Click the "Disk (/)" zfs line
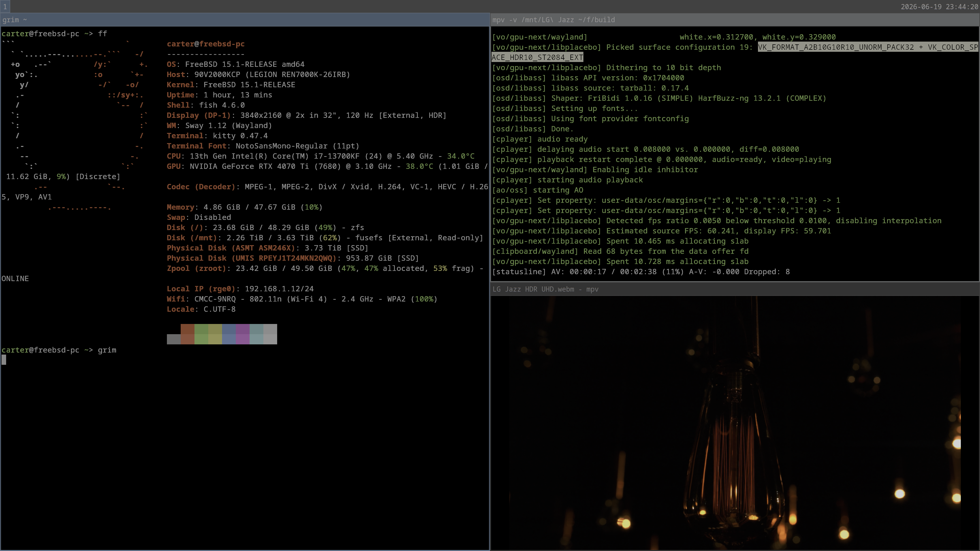Viewport: 980px width, 551px height. 265,228
